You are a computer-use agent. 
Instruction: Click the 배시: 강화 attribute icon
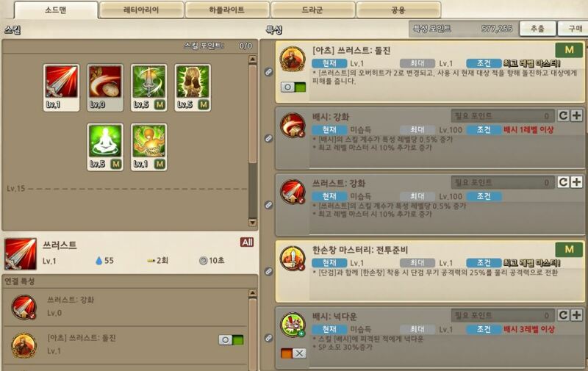point(292,125)
